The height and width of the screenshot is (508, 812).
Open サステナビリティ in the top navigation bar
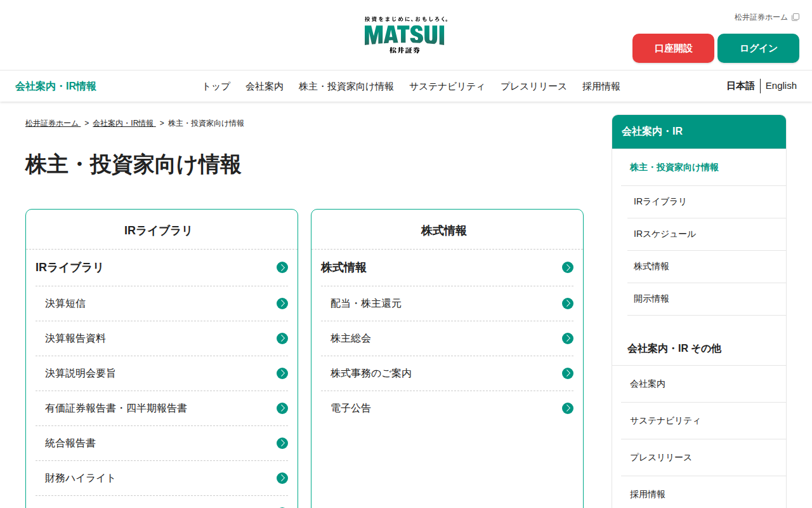(447, 86)
